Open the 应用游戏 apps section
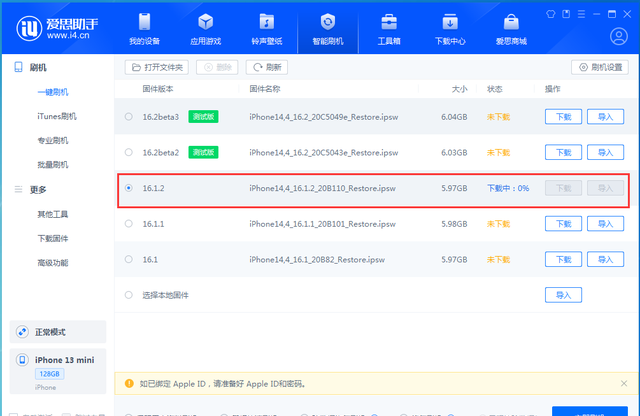This screenshot has height=416, width=640. (205, 29)
